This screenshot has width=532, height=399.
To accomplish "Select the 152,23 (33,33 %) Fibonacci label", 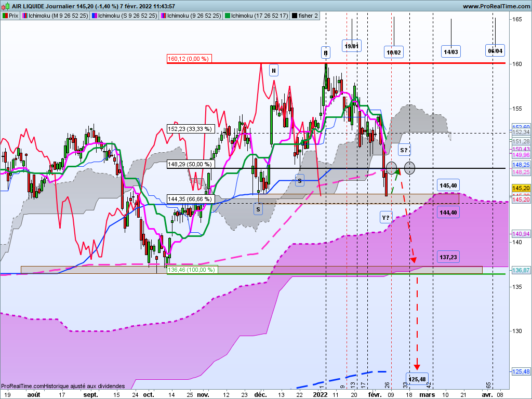I will click(x=191, y=129).
